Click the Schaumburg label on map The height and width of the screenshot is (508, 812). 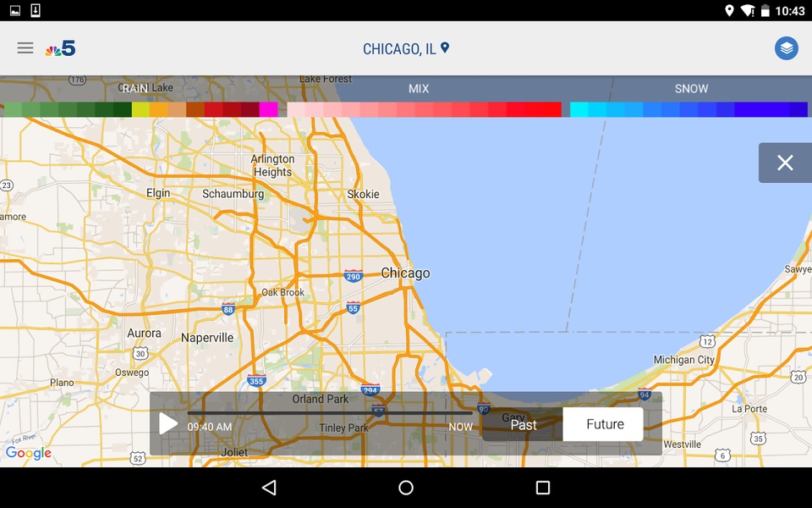point(233,194)
